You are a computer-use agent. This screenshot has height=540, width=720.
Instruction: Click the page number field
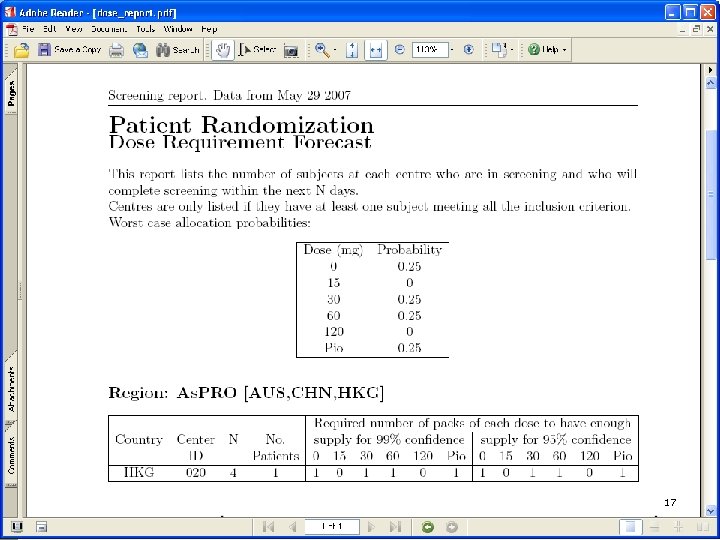pyautogui.click(x=332, y=527)
